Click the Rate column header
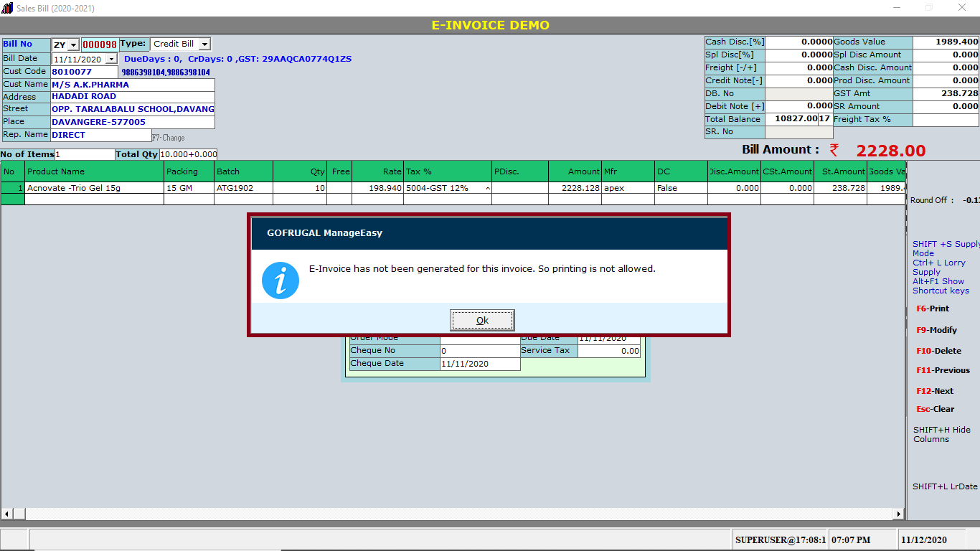 pyautogui.click(x=378, y=171)
